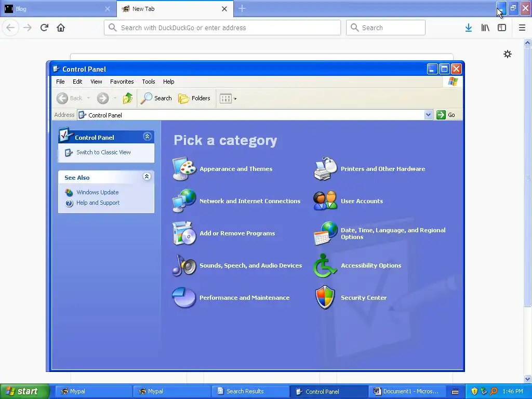
Task: Collapse the Control Panel sidebar section
Action: (x=147, y=137)
